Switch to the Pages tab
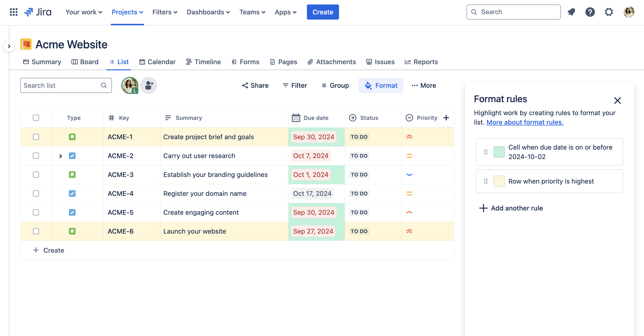 click(288, 62)
